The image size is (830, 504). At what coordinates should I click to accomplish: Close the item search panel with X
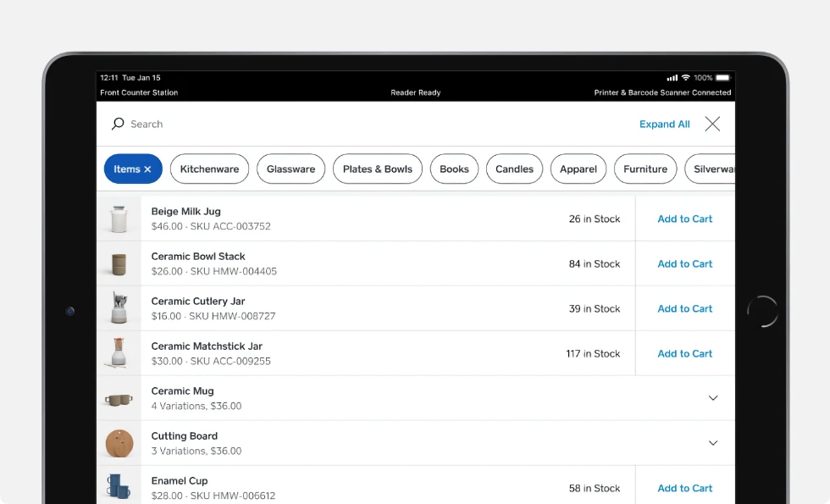coord(712,124)
